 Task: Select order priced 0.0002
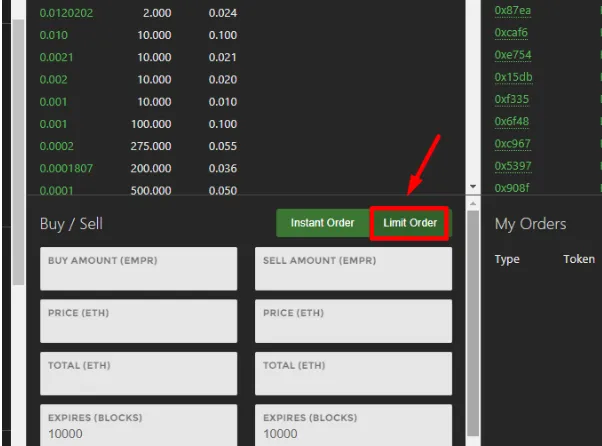point(56,146)
